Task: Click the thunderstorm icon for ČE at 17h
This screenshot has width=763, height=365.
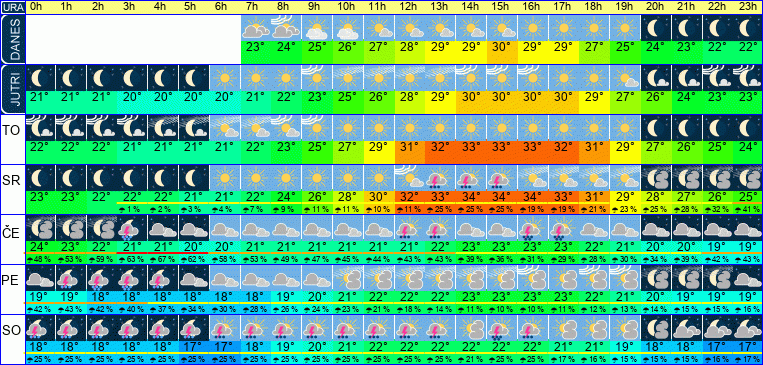Action: (563, 228)
